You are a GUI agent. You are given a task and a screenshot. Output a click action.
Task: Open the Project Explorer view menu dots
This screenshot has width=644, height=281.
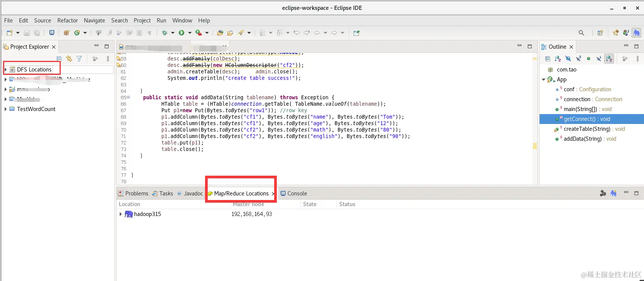[108, 59]
